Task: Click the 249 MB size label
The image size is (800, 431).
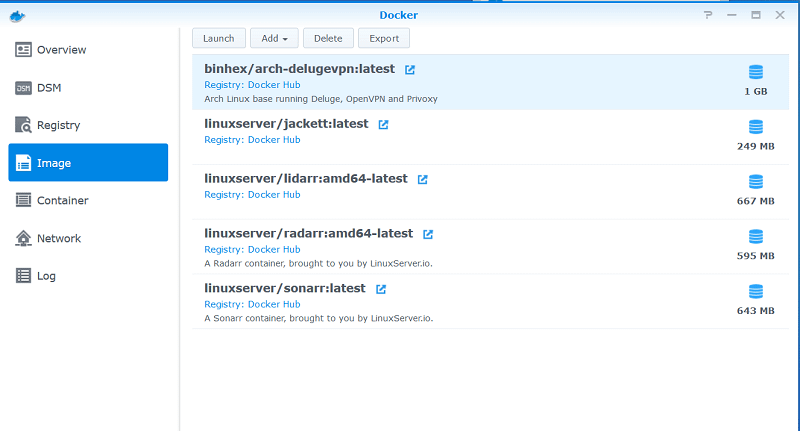Action: pos(756,146)
